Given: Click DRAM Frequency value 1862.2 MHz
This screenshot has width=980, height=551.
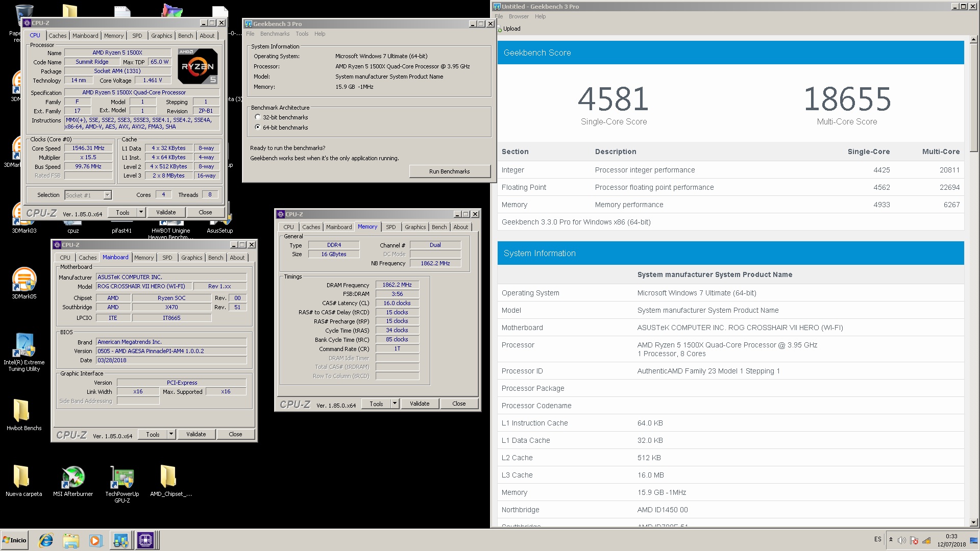Looking at the screenshot, I should (397, 285).
